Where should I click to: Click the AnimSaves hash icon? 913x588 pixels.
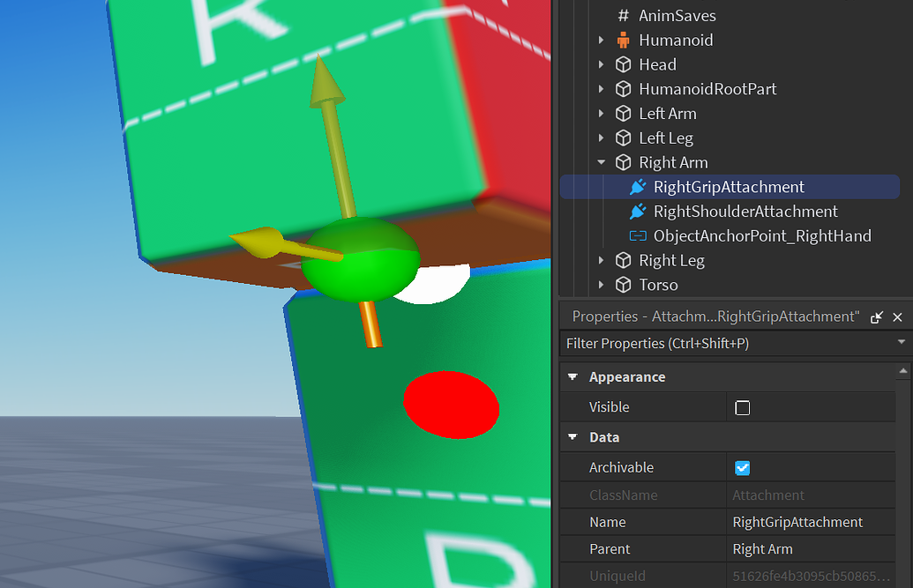(623, 15)
